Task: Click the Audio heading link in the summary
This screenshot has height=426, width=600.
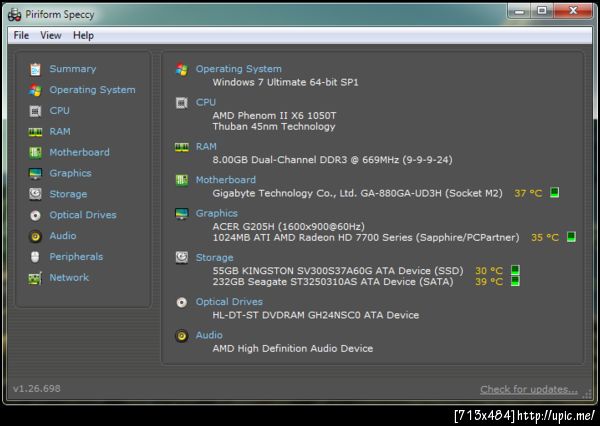Action: 209,335
